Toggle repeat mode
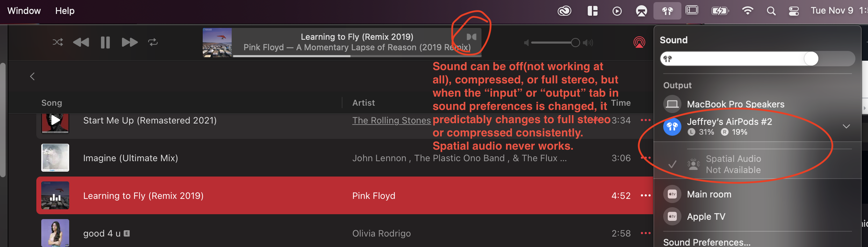 tap(153, 43)
